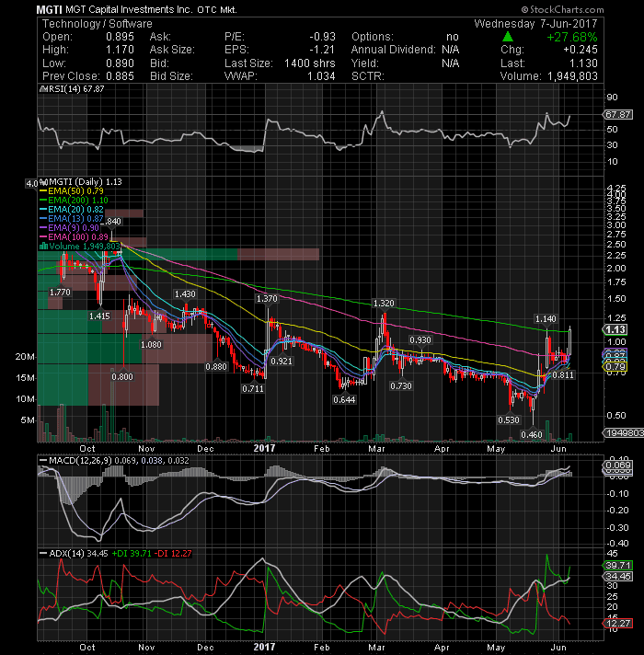
Task: Click the 1.320 price high annotation
Action: click(384, 304)
